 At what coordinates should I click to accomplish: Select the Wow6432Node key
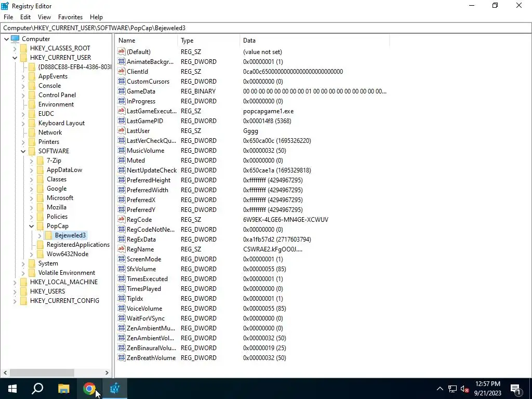tap(68, 254)
